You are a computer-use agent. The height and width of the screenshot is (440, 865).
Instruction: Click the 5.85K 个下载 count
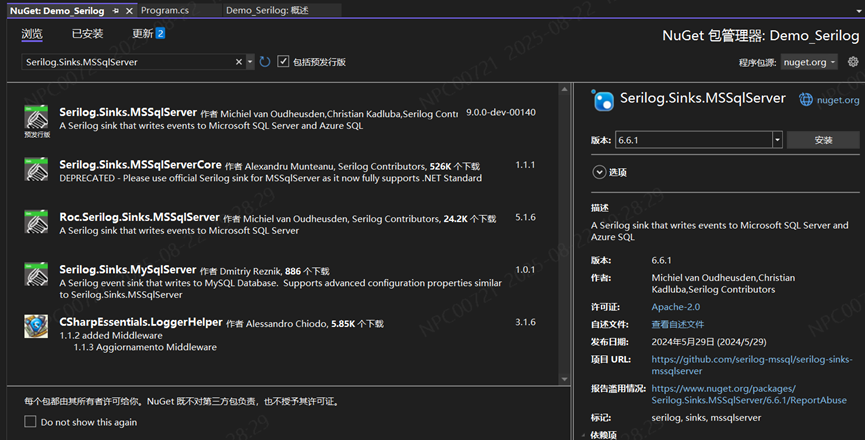coord(357,324)
